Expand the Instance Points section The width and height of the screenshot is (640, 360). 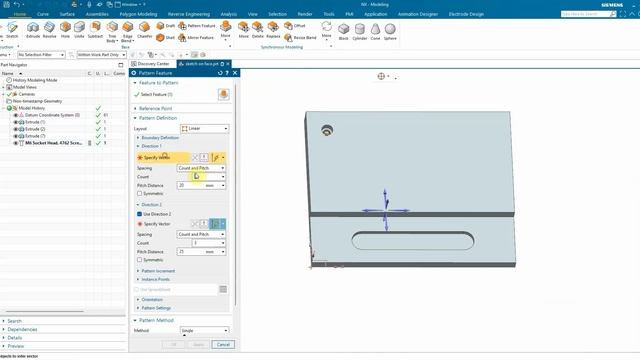(x=156, y=280)
